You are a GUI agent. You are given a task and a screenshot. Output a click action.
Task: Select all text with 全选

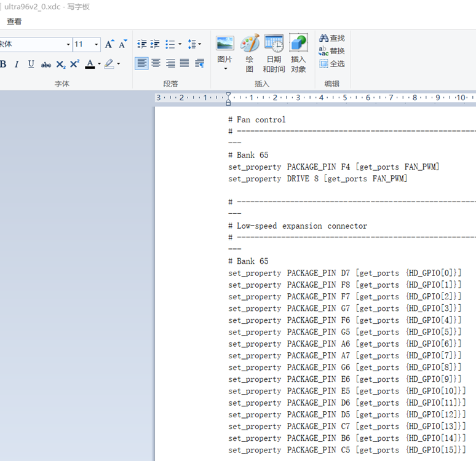(x=332, y=64)
